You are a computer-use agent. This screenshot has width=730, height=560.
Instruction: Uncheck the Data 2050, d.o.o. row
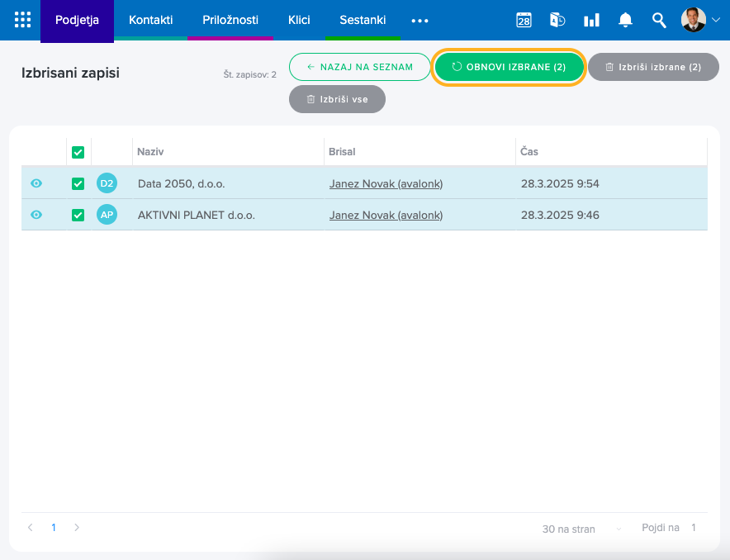pyautogui.click(x=78, y=183)
